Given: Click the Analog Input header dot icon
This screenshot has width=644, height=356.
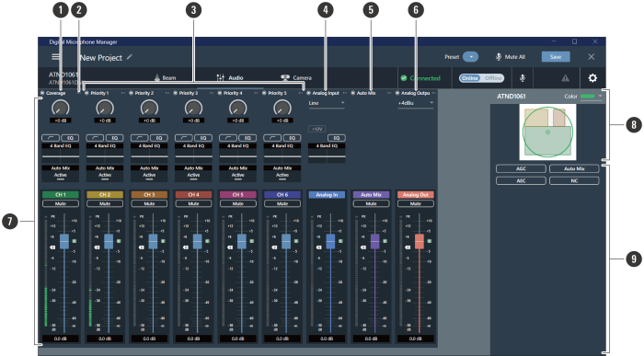Looking at the screenshot, I should [x=308, y=93].
